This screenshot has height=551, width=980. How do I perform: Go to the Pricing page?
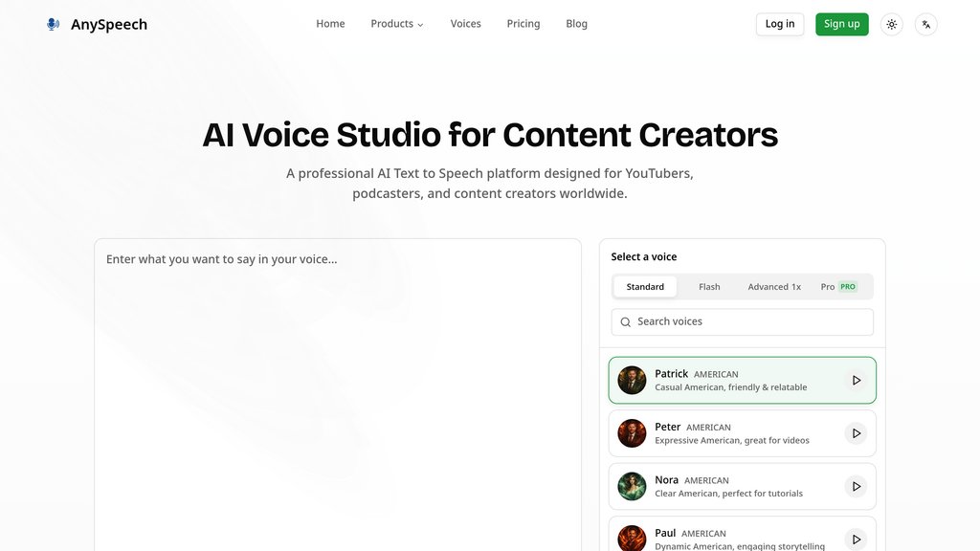523,24
